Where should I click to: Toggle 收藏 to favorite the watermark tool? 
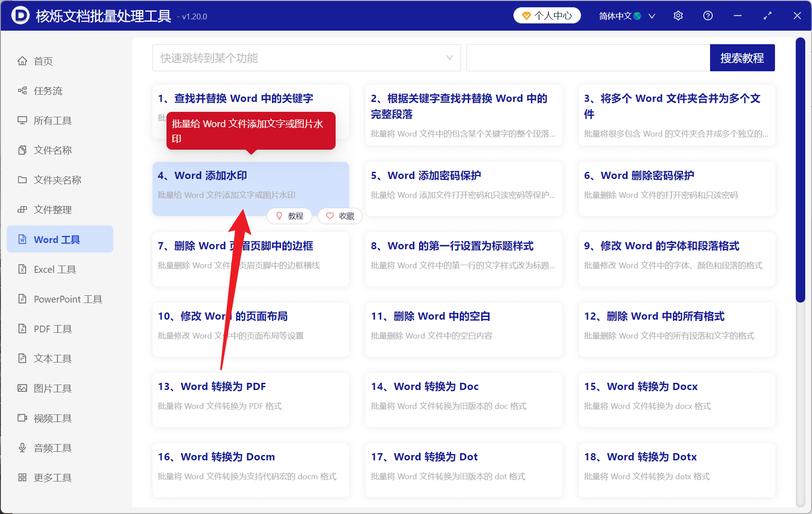click(x=340, y=216)
